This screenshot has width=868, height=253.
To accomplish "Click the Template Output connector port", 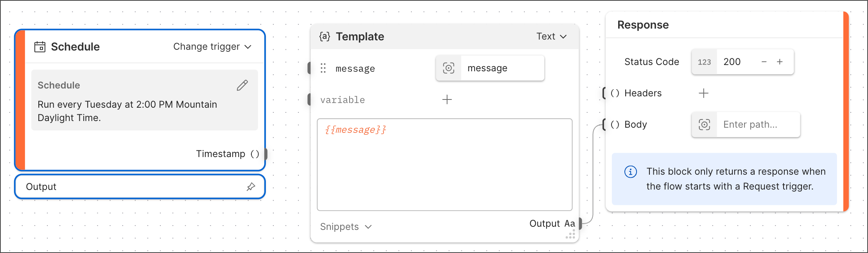I will click(580, 224).
